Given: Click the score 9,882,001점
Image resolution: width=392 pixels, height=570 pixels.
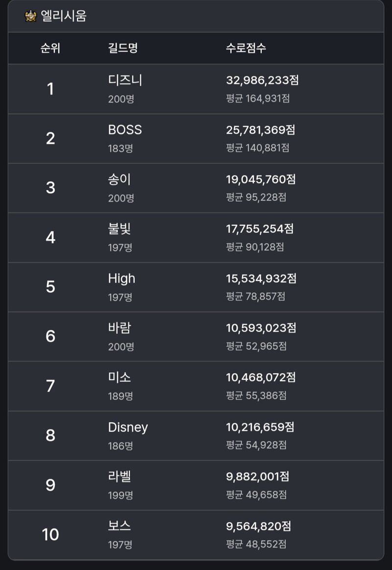Looking at the screenshot, I should pyautogui.click(x=257, y=477).
